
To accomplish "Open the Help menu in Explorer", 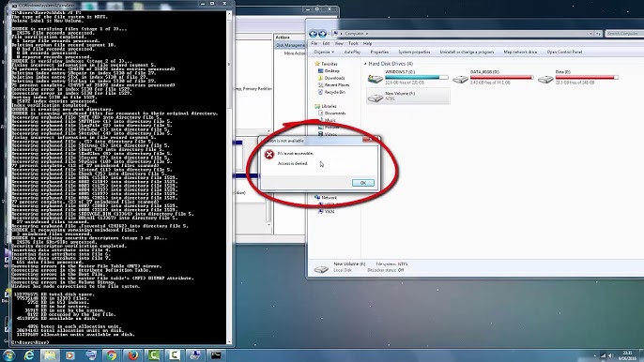I will click(367, 43).
